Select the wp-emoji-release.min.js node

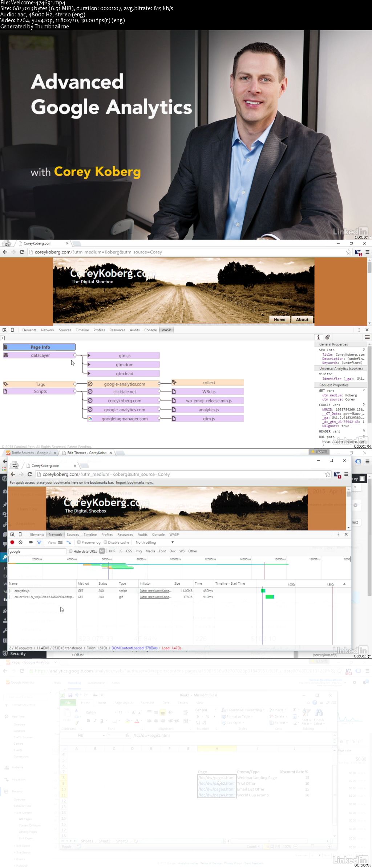click(x=209, y=400)
